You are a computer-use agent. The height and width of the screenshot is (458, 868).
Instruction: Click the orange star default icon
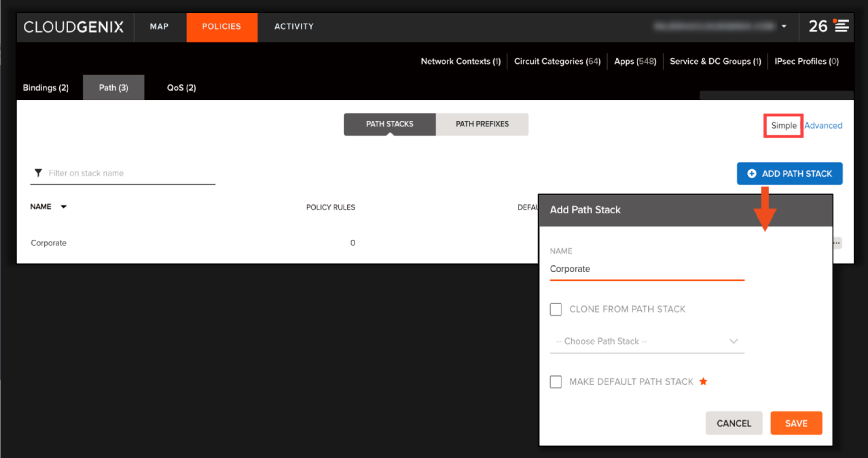[703, 381]
